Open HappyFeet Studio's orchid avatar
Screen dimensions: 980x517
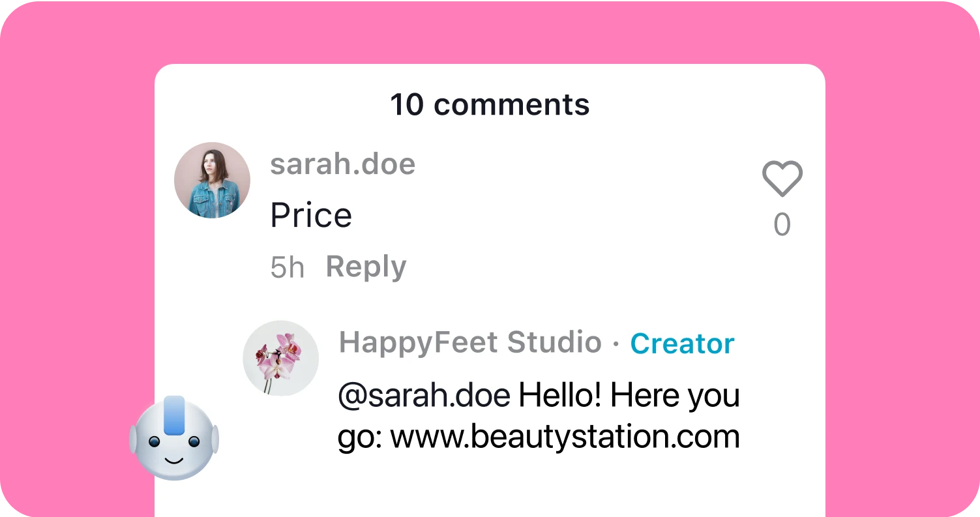[280, 358]
